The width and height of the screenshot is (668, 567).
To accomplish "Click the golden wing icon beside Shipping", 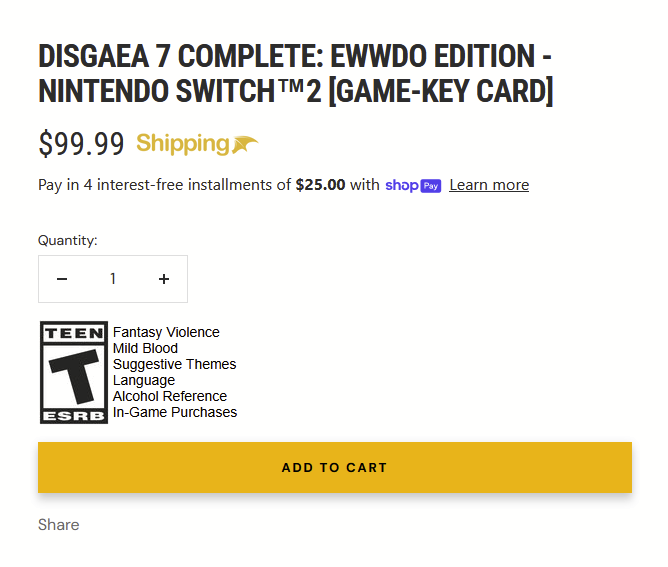I will coord(246,145).
